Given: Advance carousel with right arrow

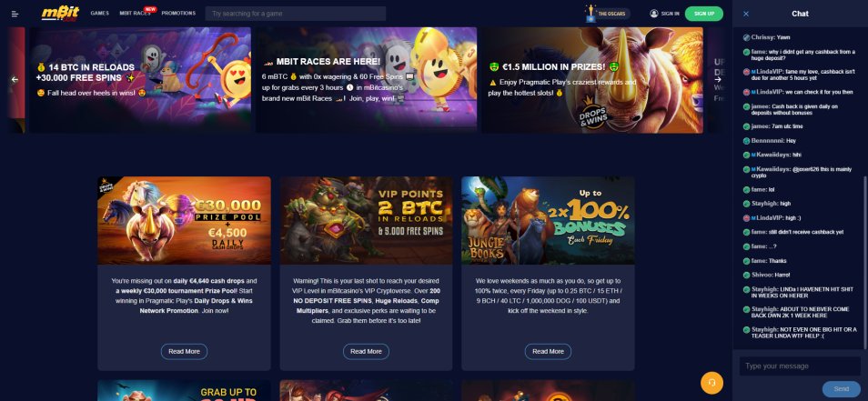Looking at the screenshot, I should click(x=718, y=79).
